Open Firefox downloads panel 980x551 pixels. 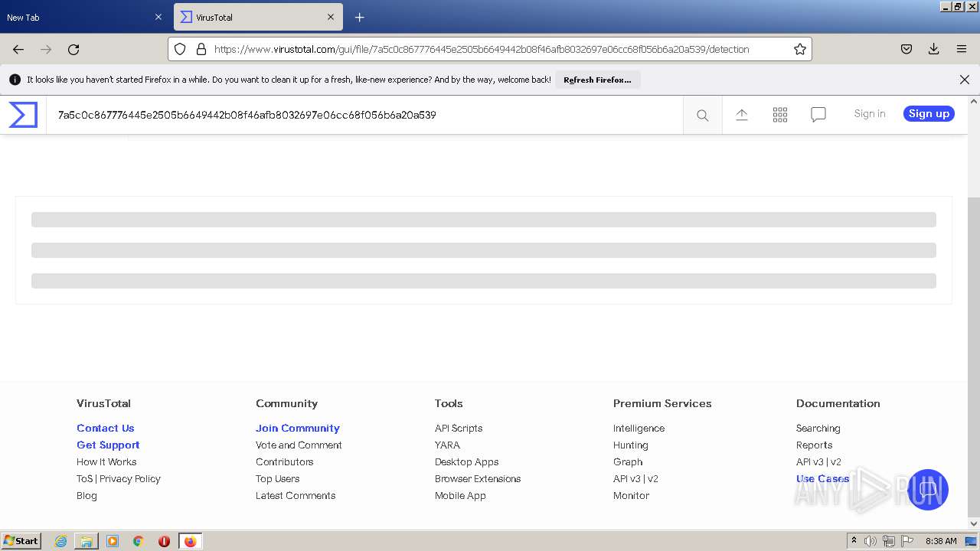pyautogui.click(x=934, y=49)
